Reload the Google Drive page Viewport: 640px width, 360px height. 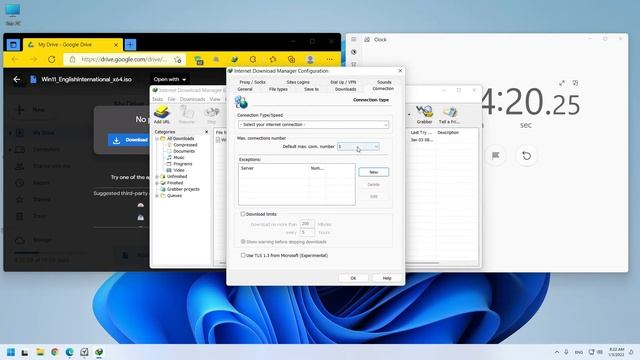click(x=51, y=60)
